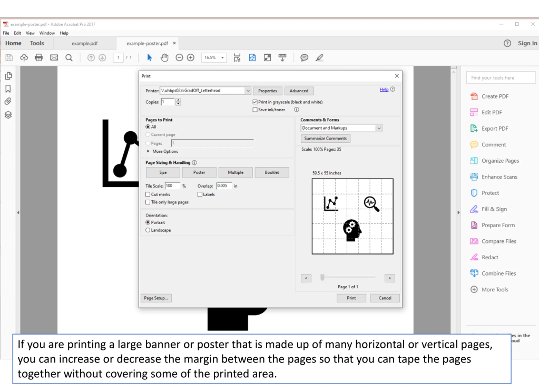The height and width of the screenshot is (392, 539).
Task: Select the Hand pan tool
Action: click(164, 57)
